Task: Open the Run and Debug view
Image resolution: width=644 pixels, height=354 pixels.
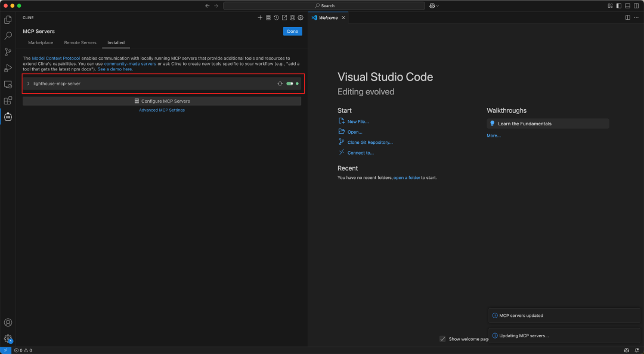Action: point(8,68)
